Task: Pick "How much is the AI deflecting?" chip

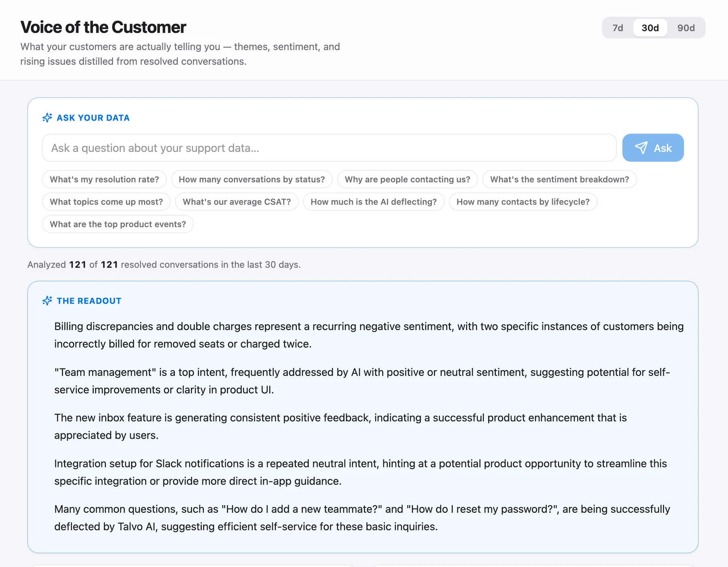Action: pyautogui.click(x=374, y=202)
